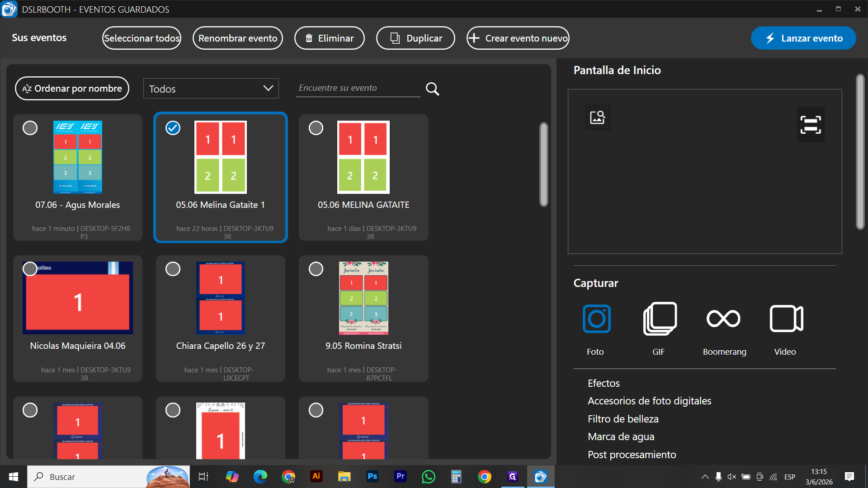Click the DSLRBooth taskbar icon
This screenshot has height=488, width=868.
coord(541,477)
